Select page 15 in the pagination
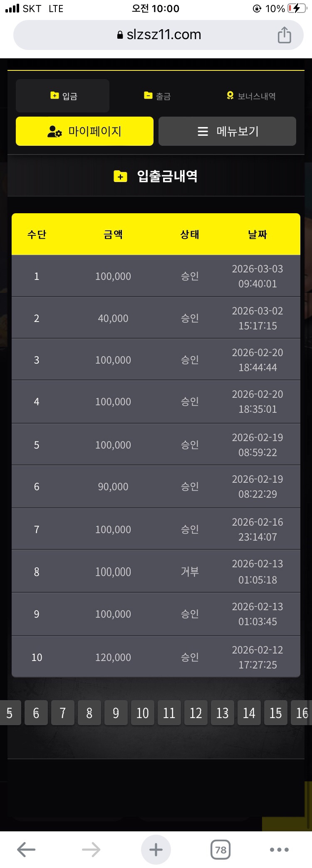 pyautogui.click(x=276, y=713)
